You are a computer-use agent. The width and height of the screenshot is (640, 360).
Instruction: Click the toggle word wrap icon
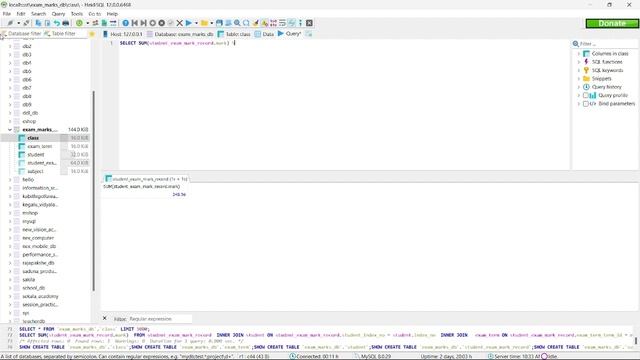(282, 23)
